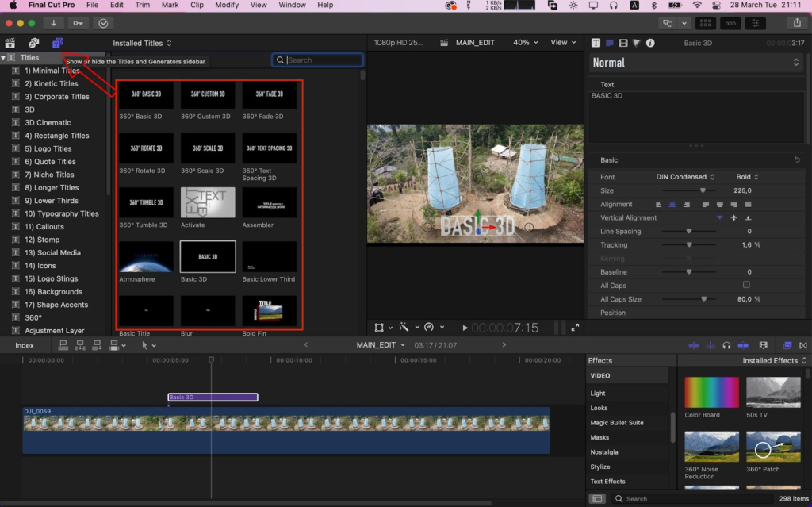Show the Libraries sidebar clapper icon
Screen dimensions: 812x507
10,43
